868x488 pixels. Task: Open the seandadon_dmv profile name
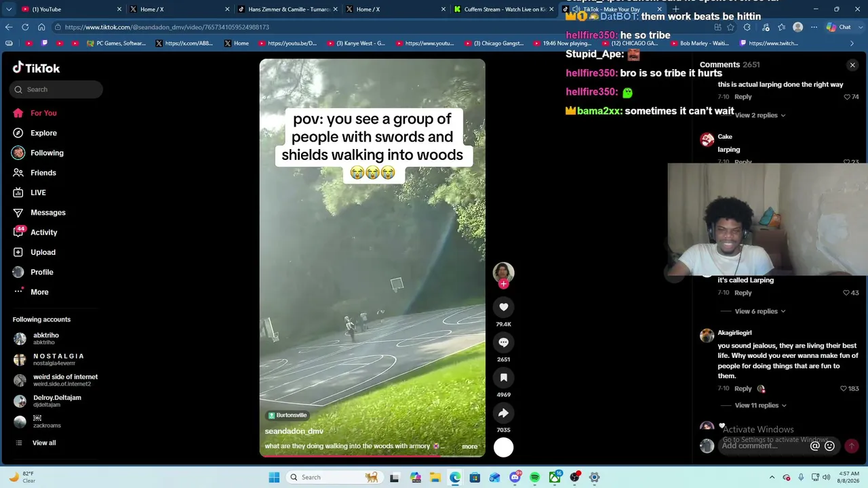294,431
